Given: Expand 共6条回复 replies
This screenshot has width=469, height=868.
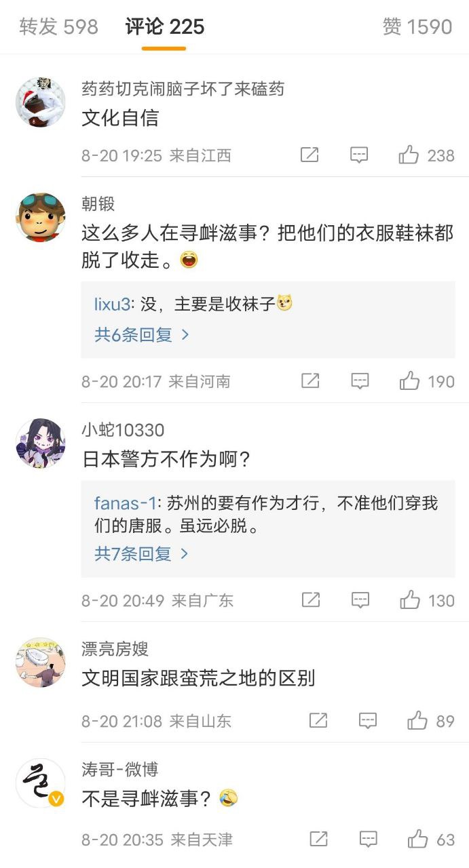Looking at the screenshot, I should [x=141, y=334].
